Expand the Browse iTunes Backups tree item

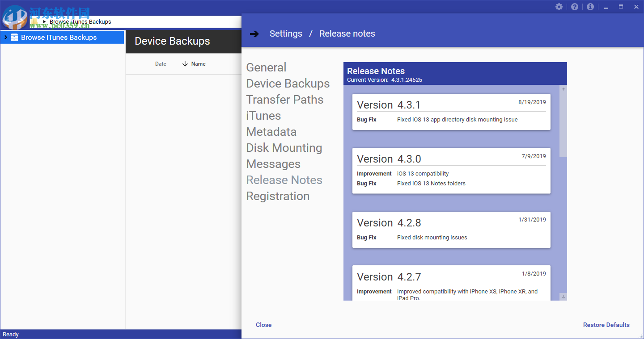(x=5, y=37)
